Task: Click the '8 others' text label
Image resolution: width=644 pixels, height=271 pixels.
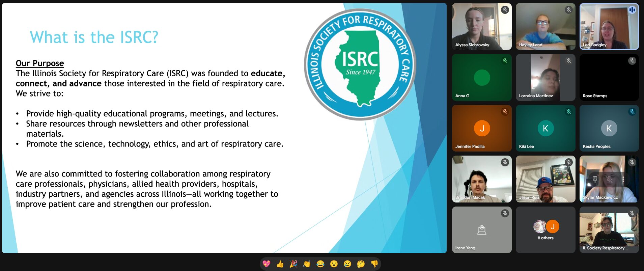Action: 545,238
